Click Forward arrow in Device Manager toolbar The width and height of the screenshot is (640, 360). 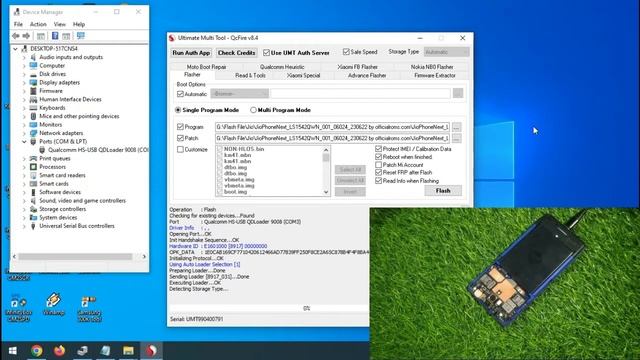26,36
